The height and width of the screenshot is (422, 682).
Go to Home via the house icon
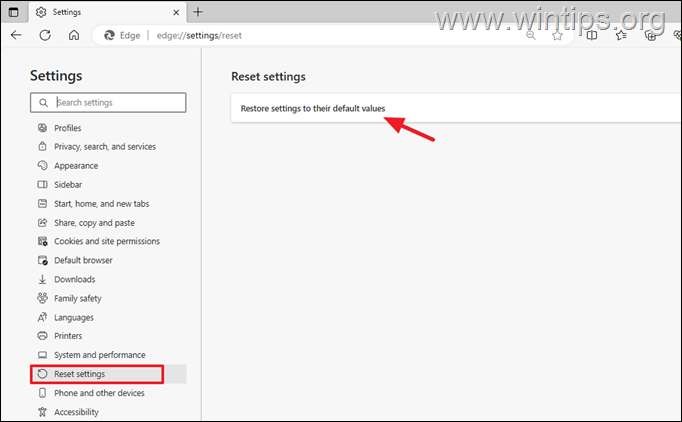[74, 35]
